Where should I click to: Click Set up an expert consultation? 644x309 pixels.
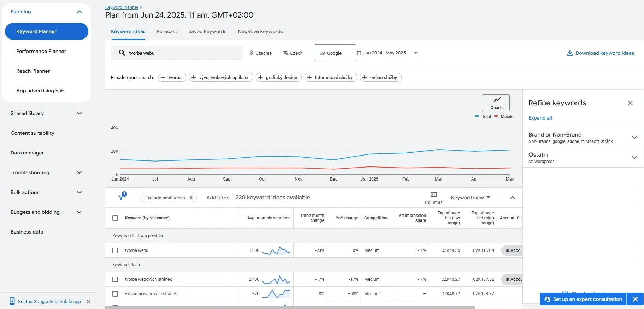(583, 299)
